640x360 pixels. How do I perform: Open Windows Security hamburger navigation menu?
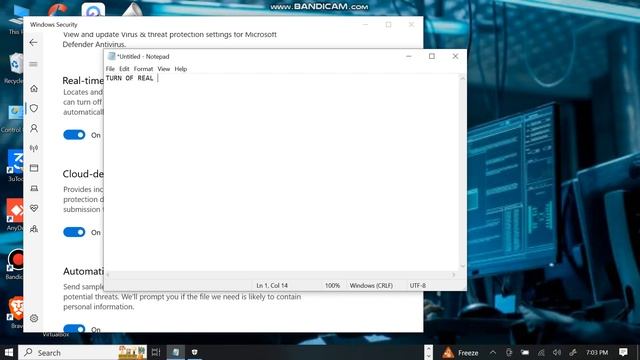[33, 64]
